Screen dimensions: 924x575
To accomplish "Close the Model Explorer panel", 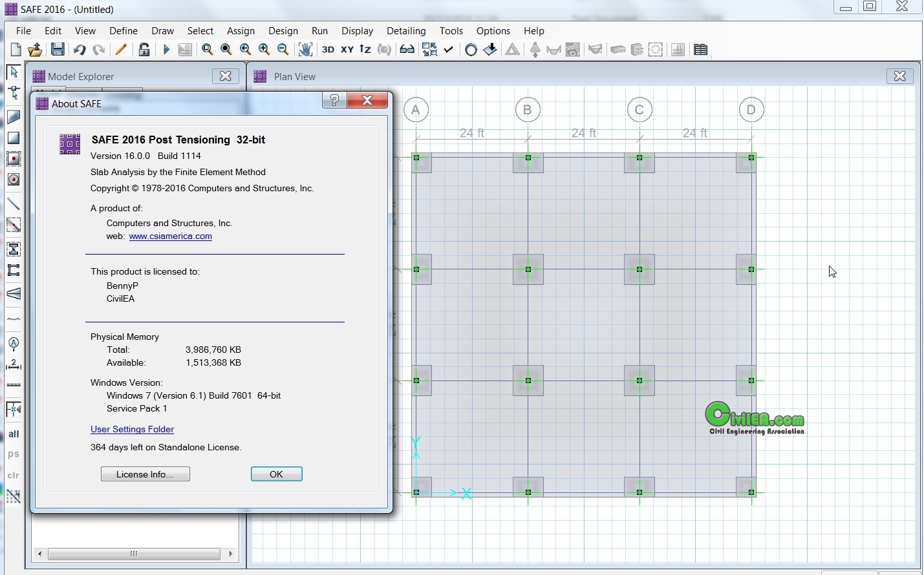I will click(x=226, y=76).
